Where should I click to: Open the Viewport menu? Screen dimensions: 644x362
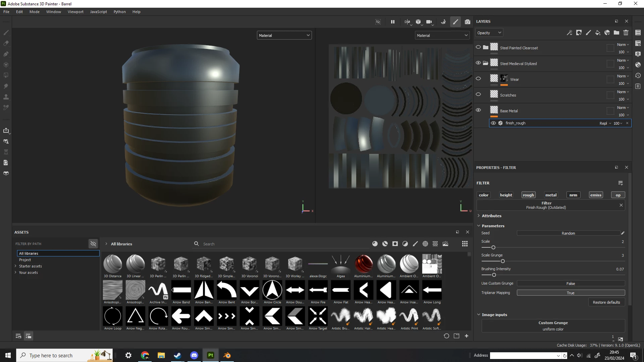tap(75, 12)
